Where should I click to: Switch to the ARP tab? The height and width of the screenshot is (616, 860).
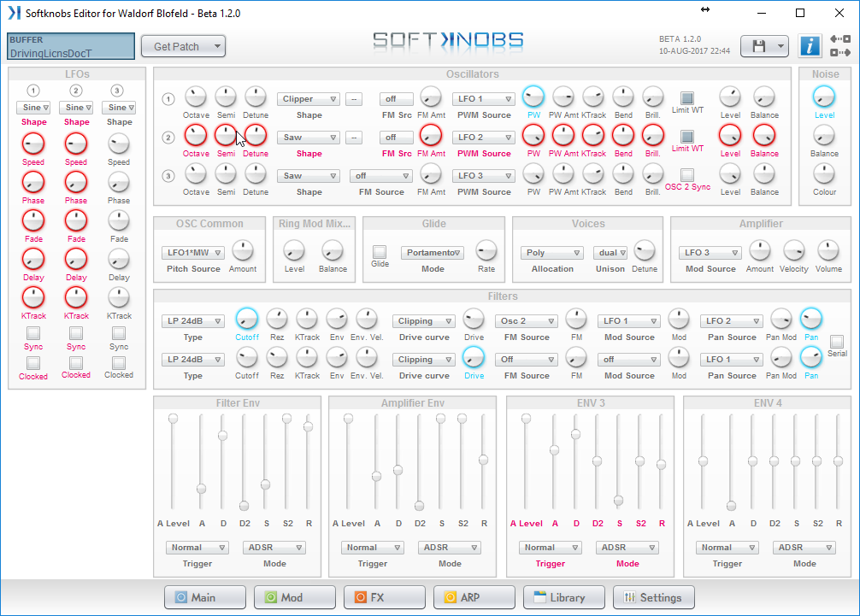(x=474, y=597)
